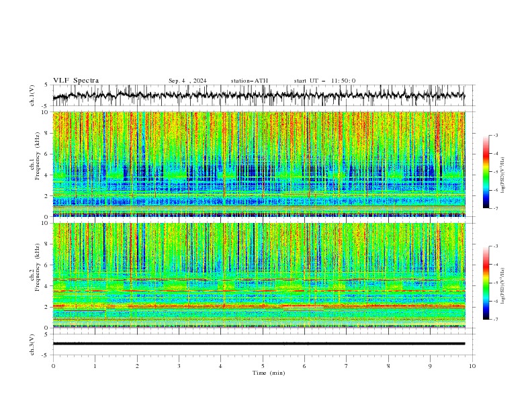Click the 'ch.3(V)' axis label

[x=32, y=345]
